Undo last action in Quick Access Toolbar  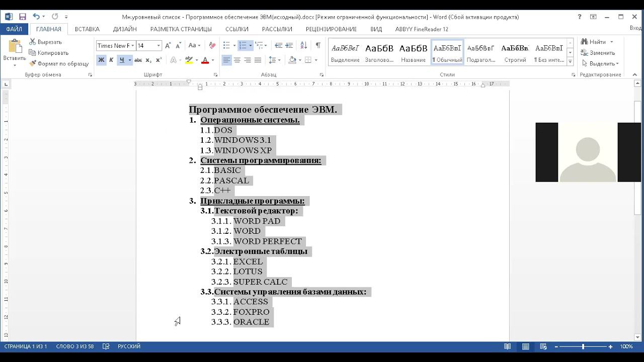coord(36,17)
